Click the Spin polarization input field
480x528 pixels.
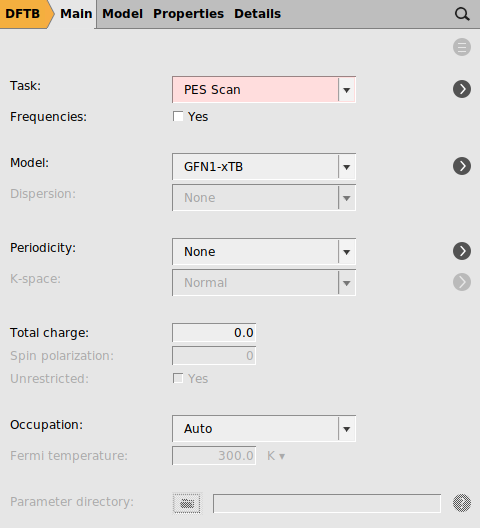[214, 356]
